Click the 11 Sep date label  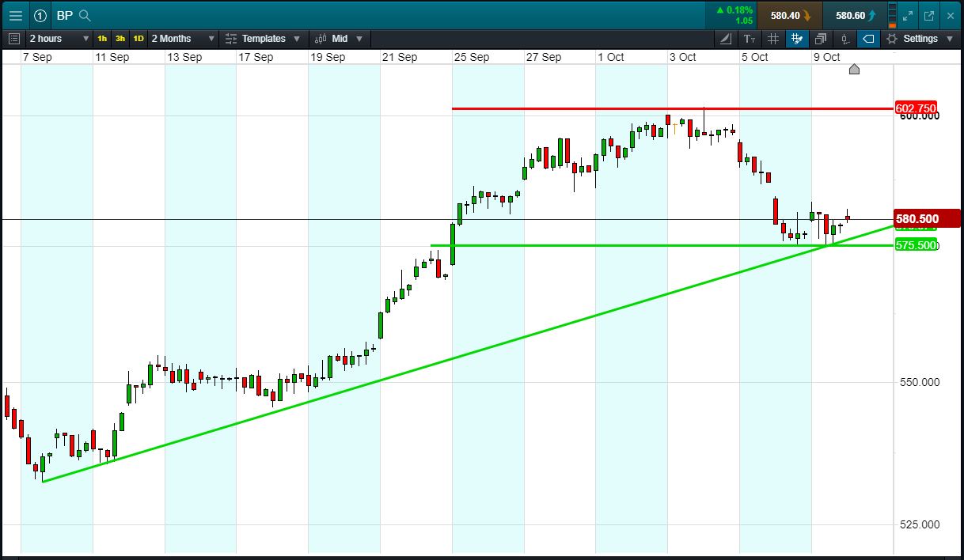[112, 57]
